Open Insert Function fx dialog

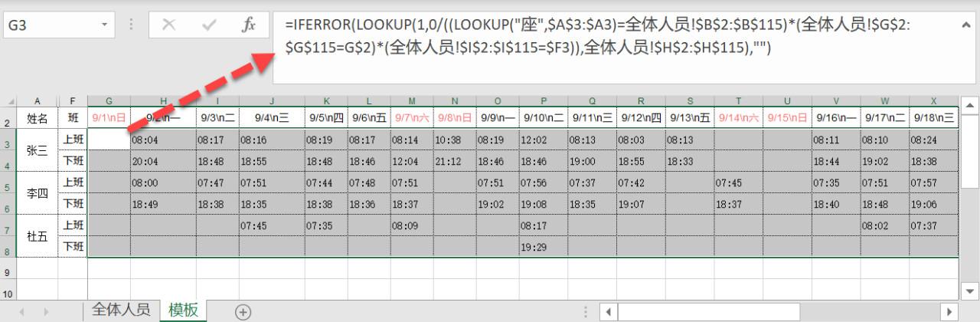(x=249, y=25)
